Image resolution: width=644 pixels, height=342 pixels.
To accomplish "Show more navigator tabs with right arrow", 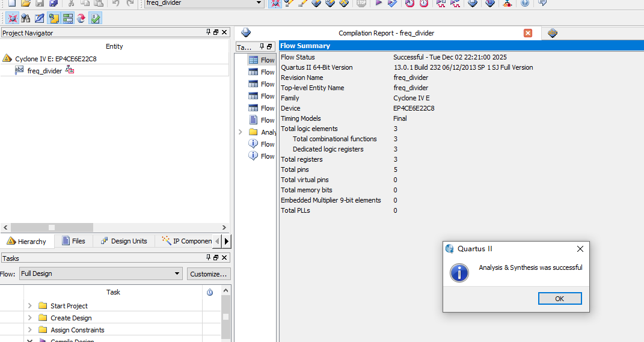I will tap(227, 241).
